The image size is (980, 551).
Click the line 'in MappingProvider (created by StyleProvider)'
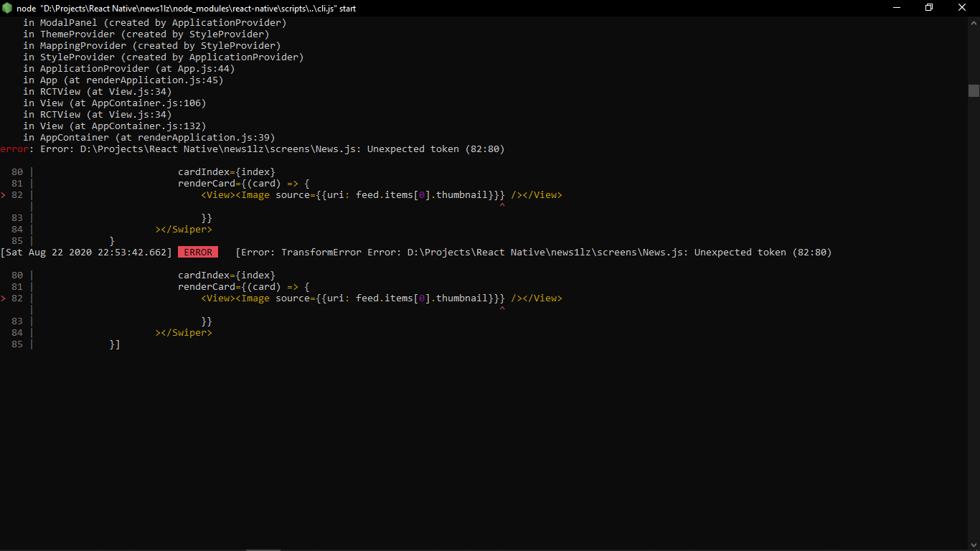tap(152, 46)
